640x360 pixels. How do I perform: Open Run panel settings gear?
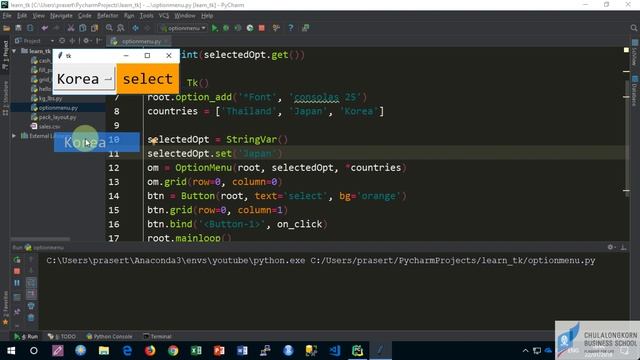[x=611, y=247]
